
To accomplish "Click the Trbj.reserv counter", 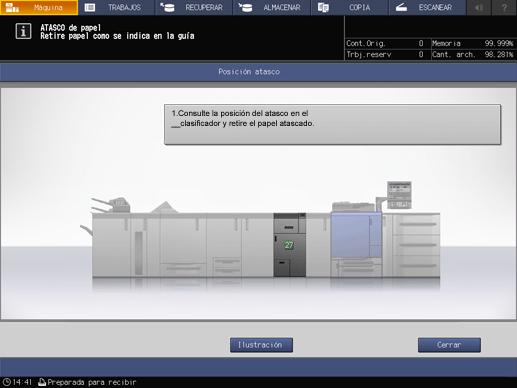I will (x=385, y=54).
